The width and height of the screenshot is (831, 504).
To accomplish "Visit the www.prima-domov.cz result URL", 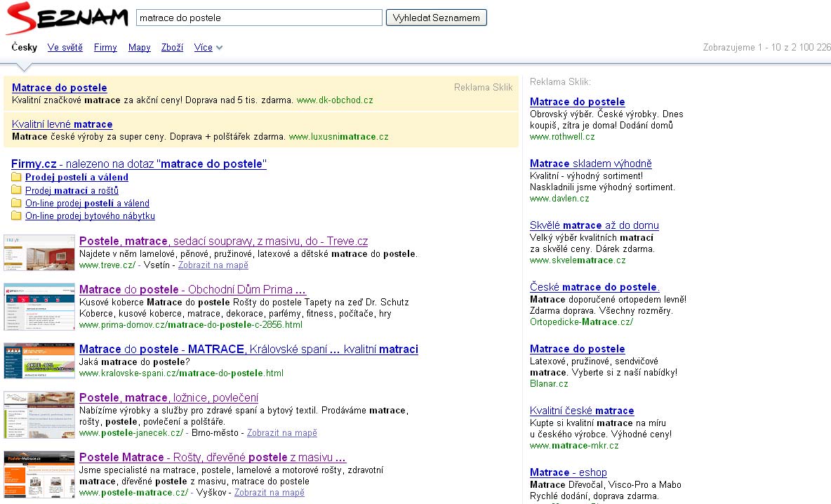I will pyautogui.click(x=191, y=325).
